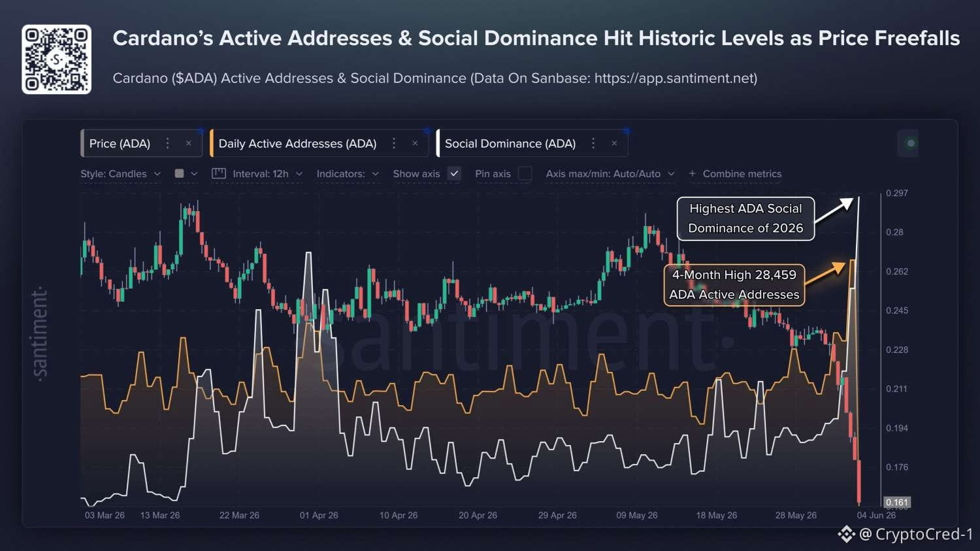The height and width of the screenshot is (551, 980).
Task: Click the gray candle color swatch
Action: (179, 174)
